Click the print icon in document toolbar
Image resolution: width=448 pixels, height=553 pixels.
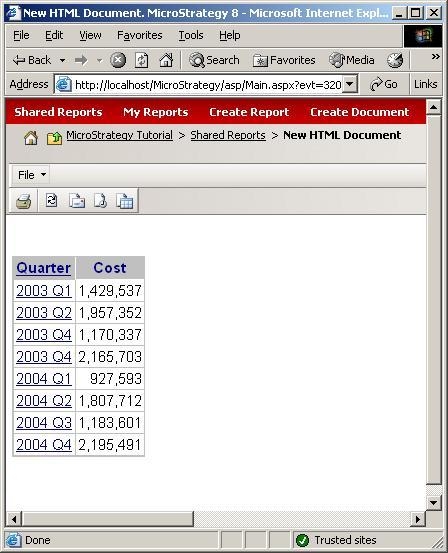click(23, 201)
